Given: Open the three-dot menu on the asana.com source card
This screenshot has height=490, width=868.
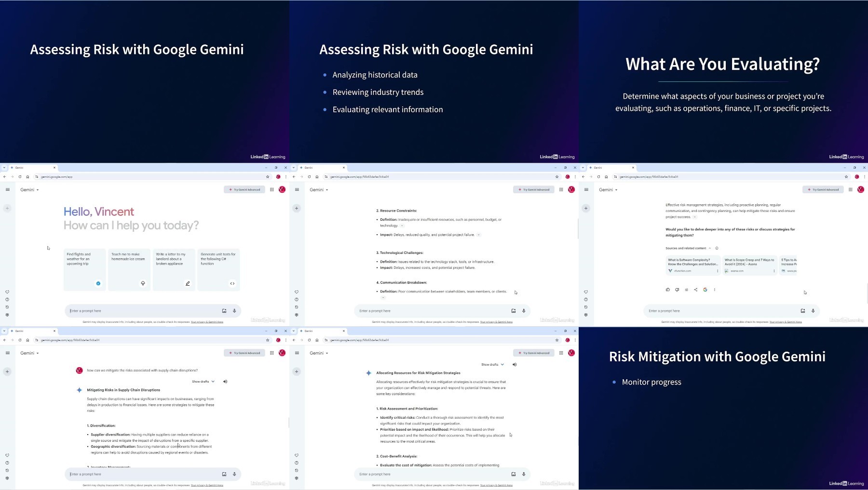Looking at the screenshot, I should (774, 271).
